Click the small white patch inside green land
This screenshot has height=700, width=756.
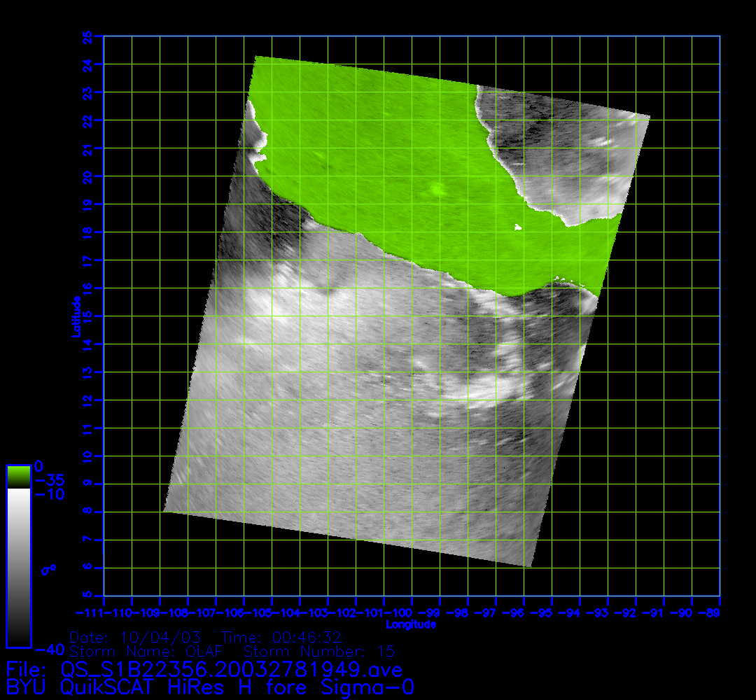[x=518, y=227]
